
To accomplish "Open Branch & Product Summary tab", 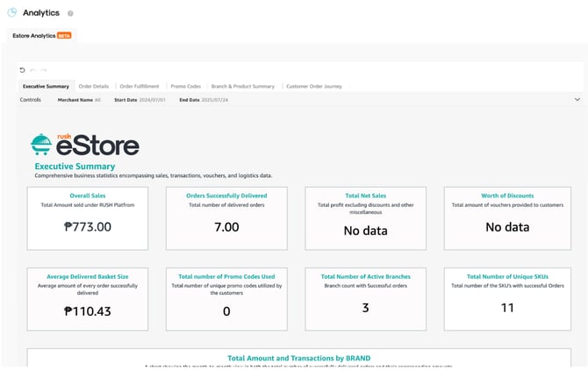I will click(x=243, y=86).
